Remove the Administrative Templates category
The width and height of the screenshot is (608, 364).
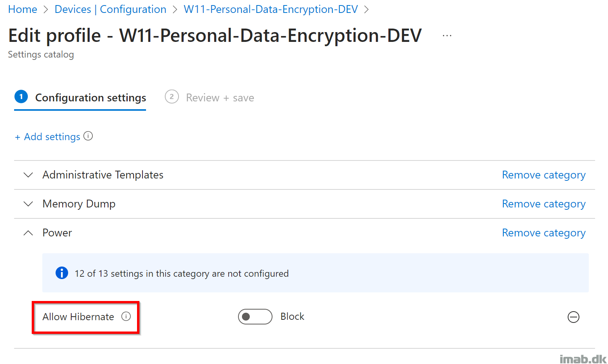coord(544,175)
